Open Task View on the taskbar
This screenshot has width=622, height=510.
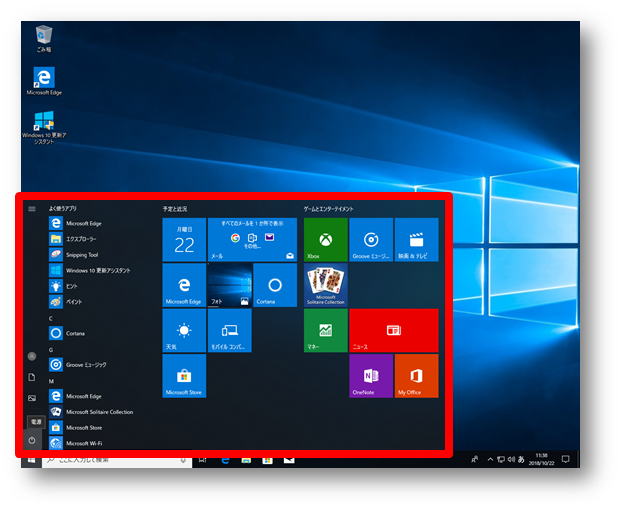coord(203,460)
